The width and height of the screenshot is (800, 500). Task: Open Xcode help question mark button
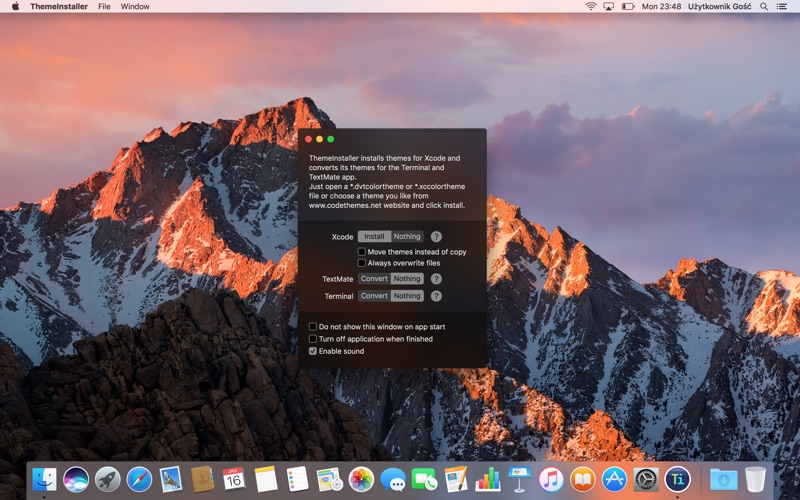pos(436,236)
